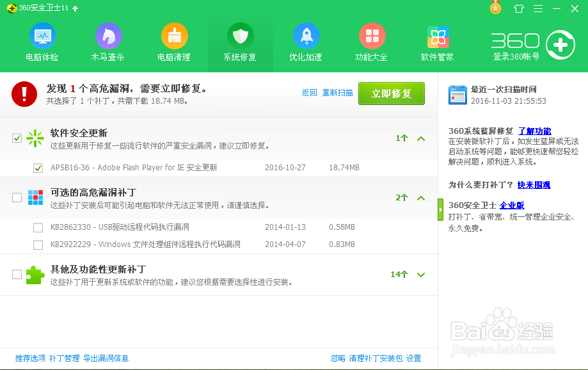
Task: Select the 系统修复 shield icon
Action: tap(241, 36)
